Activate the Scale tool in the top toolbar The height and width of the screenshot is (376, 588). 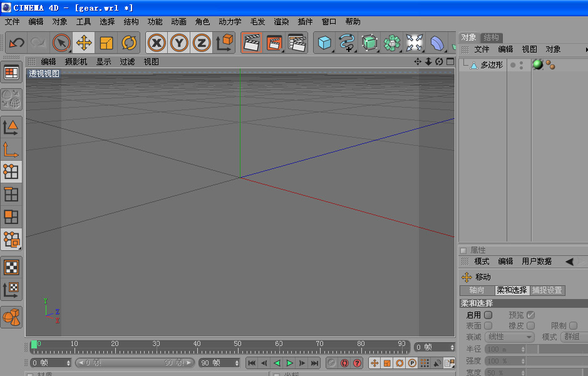[x=106, y=43]
